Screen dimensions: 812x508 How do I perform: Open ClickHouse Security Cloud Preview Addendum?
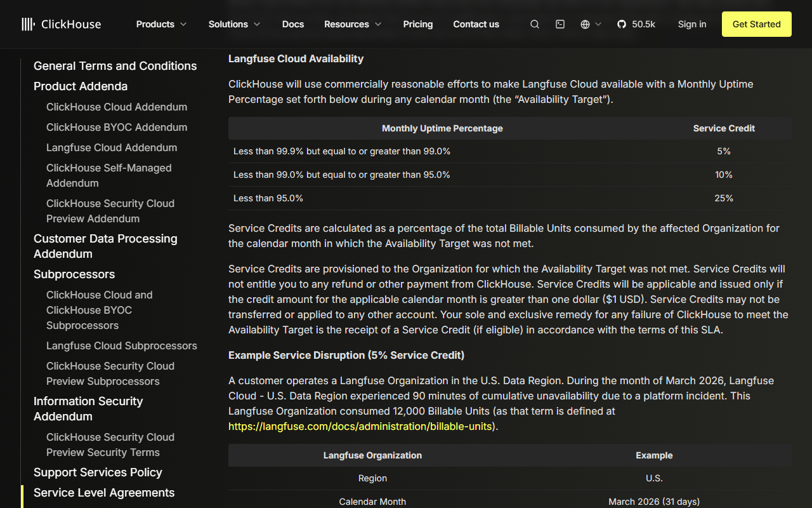110,211
